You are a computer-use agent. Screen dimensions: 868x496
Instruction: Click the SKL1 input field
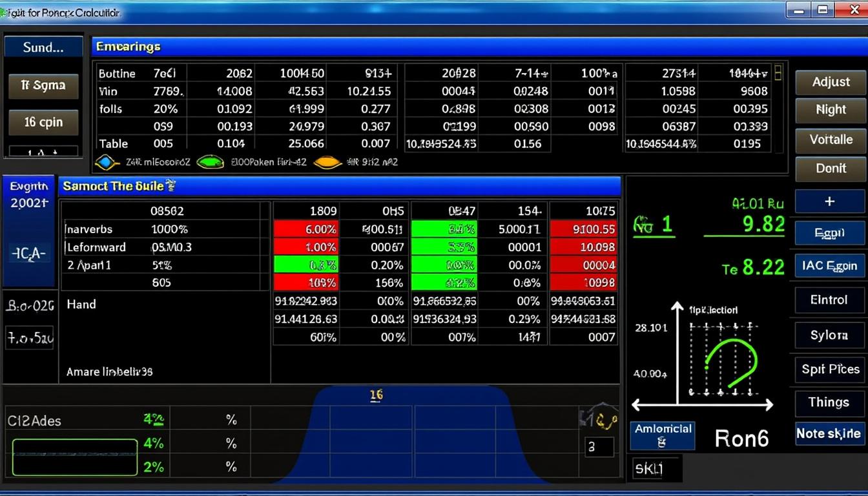tap(654, 469)
